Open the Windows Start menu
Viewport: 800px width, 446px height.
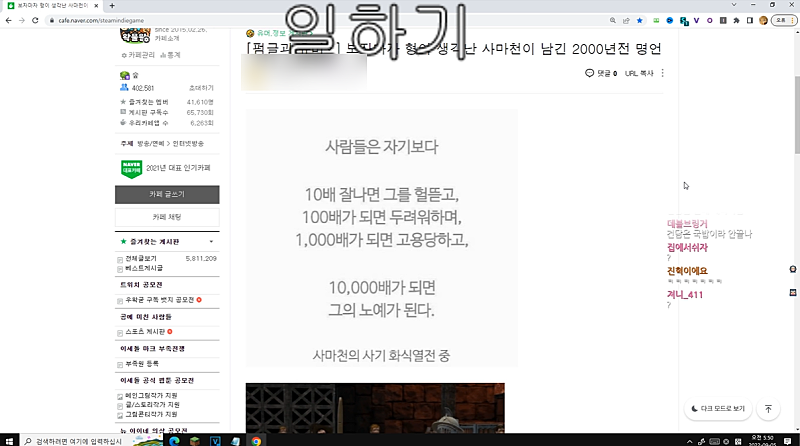pyautogui.click(x=9, y=441)
